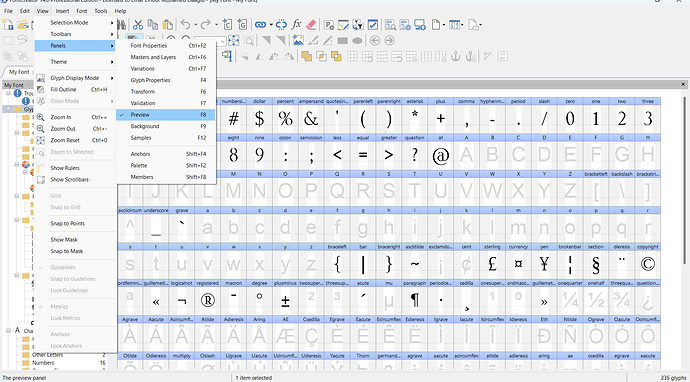This screenshot has width=690, height=382.
Task: Click the broken link unlink icon
Action: [x=282, y=25]
